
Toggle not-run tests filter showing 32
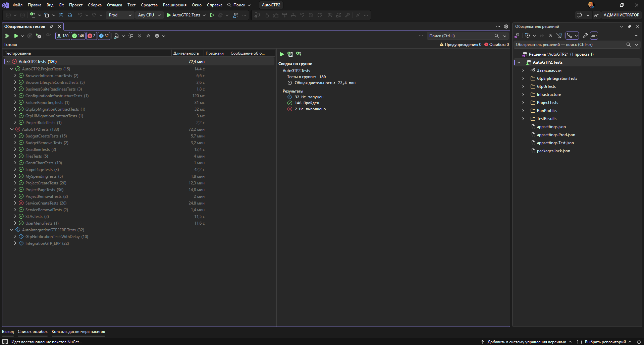point(104,36)
